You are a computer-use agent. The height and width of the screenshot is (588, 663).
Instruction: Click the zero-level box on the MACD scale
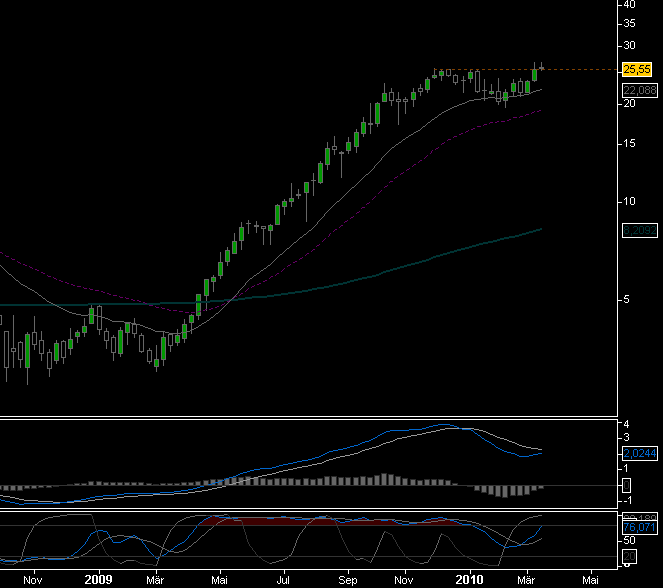pyautogui.click(x=626, y=486)
